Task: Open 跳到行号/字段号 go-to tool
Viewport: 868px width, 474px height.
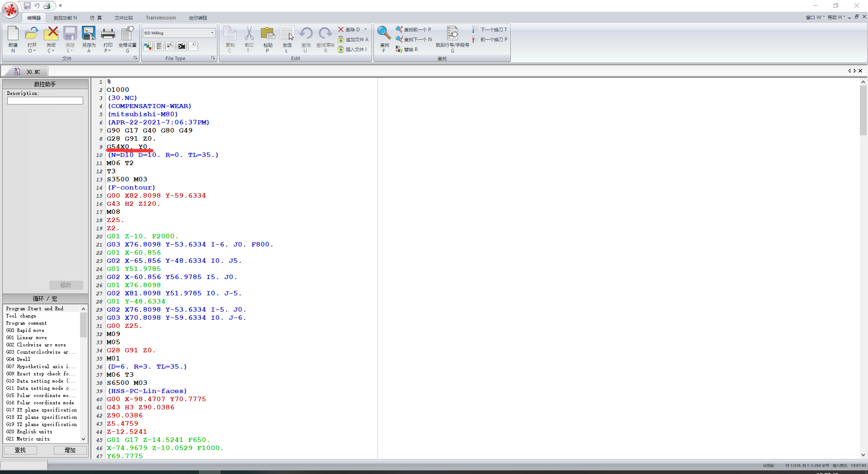Action: (x=453, y=39)
